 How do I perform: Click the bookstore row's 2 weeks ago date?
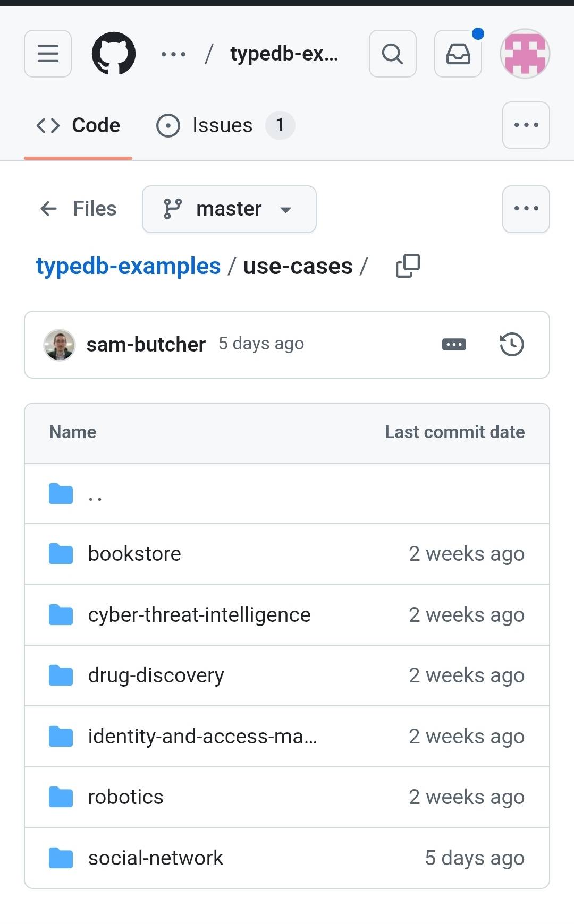click(467, 554)
